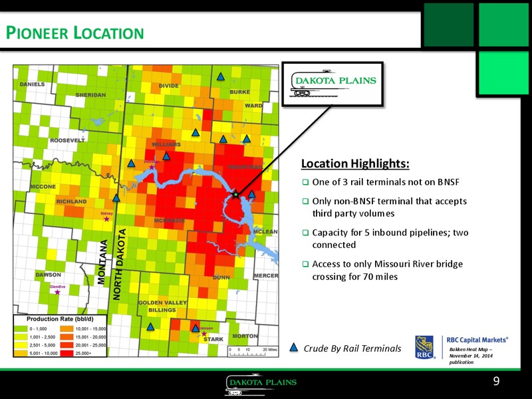Select the Glendive purple star marker
The width and height of the screenshot is (532, 399).
pyautogui.click(x=57, y=292)
